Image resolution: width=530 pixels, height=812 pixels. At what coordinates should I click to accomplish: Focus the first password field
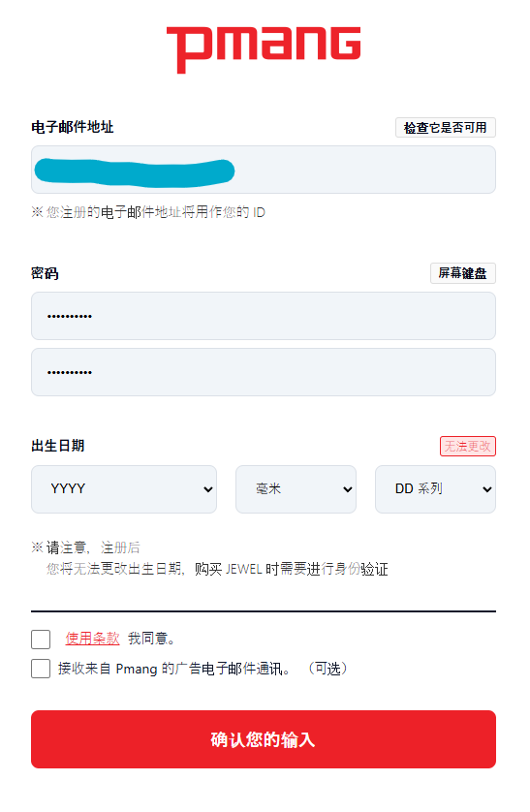click(x=264, y=316)
